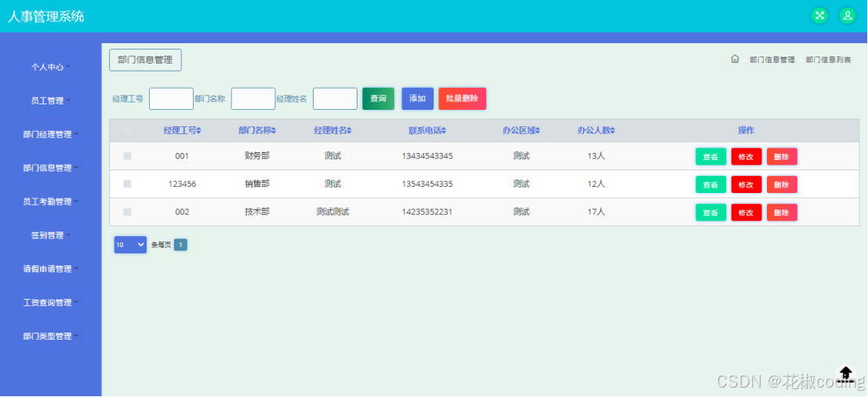Edit the 技术部 row with 修改

tap(746, 212)
